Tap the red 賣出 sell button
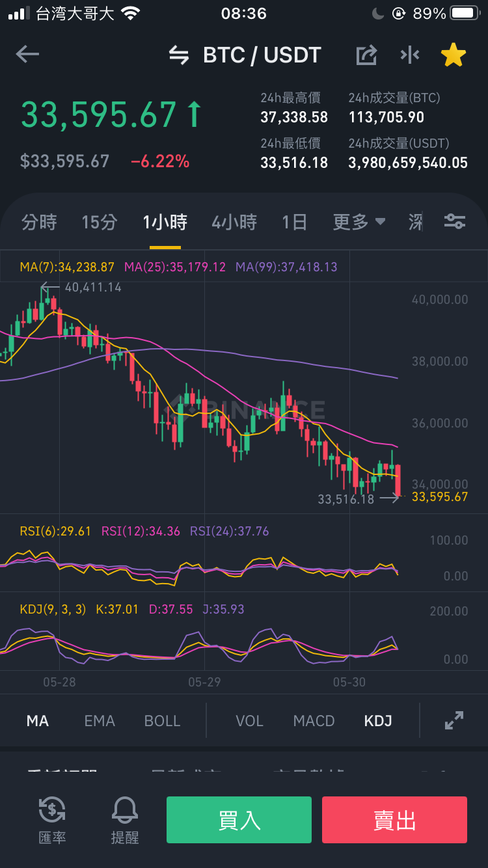488x868 pixels. 394,820
